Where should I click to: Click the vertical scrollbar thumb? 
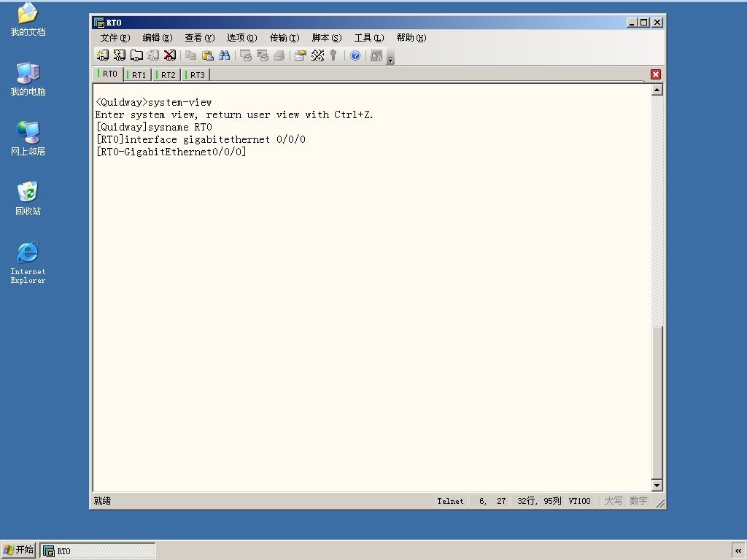[657, 402]
